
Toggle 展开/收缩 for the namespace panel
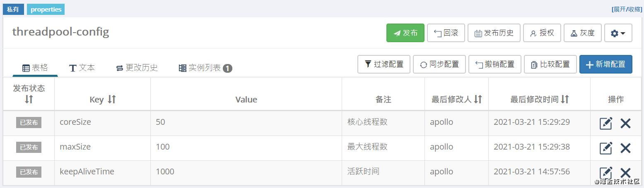pos(627,9)
